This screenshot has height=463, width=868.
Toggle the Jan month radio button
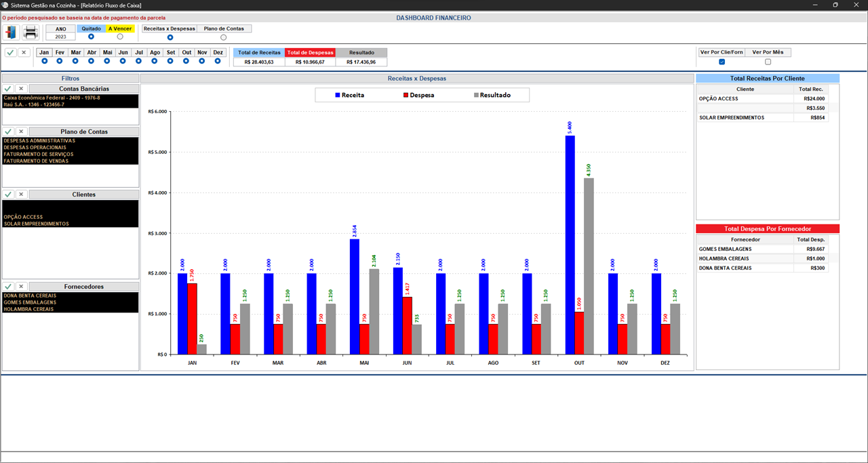click(44, 61)
